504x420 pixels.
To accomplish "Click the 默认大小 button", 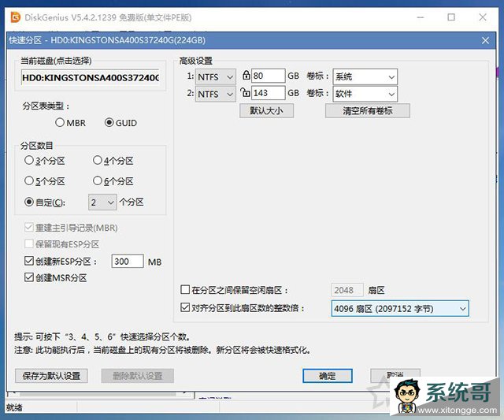I will pos(266,110).
